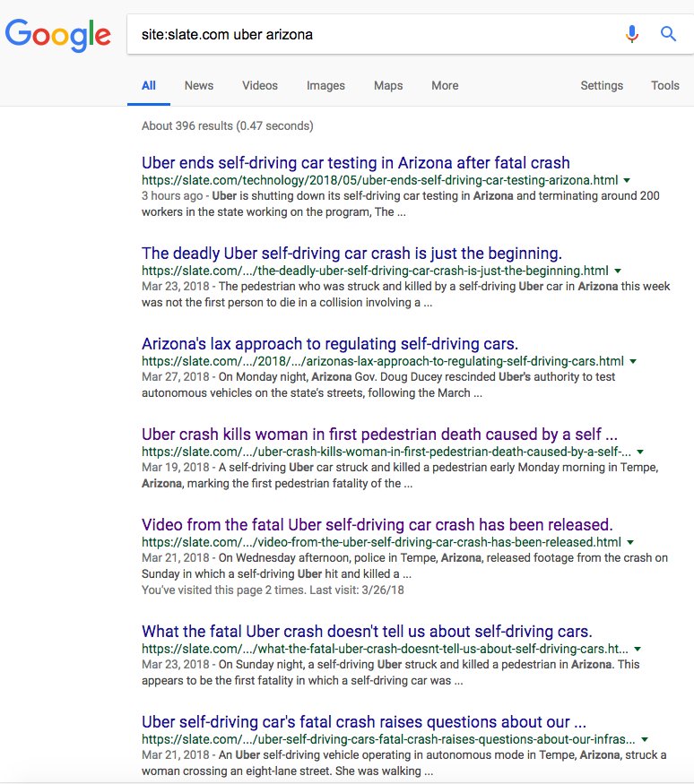Expand arrow next to arizonas-lax-approach URL

coord(633,361)
